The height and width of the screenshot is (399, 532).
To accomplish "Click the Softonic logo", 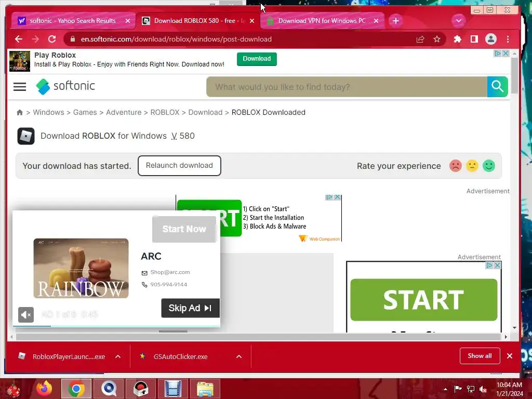I will [x=65, y=86].
